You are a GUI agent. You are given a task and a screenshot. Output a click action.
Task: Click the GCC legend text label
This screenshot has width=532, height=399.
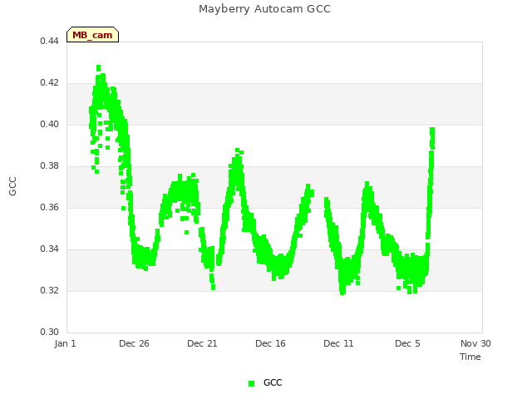273,382
